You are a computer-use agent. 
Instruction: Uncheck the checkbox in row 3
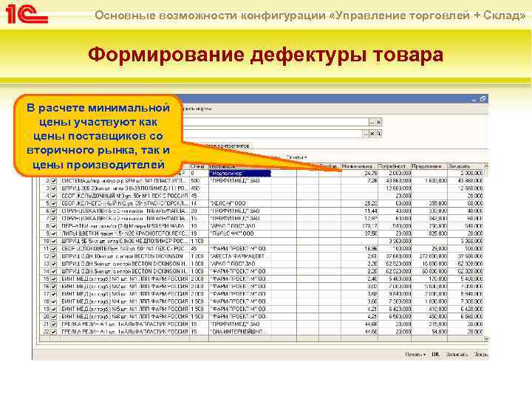click(54, 188)
